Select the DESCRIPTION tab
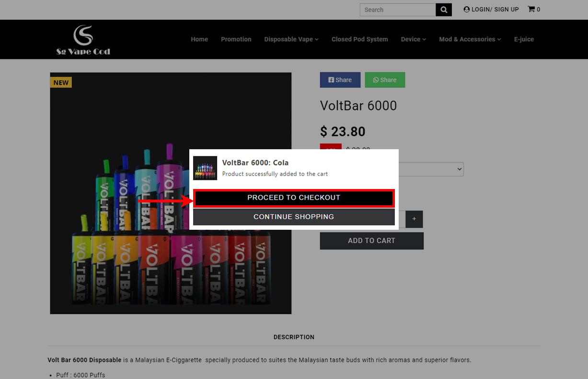Screen dimensions: 588x379 tap(294, 337)
